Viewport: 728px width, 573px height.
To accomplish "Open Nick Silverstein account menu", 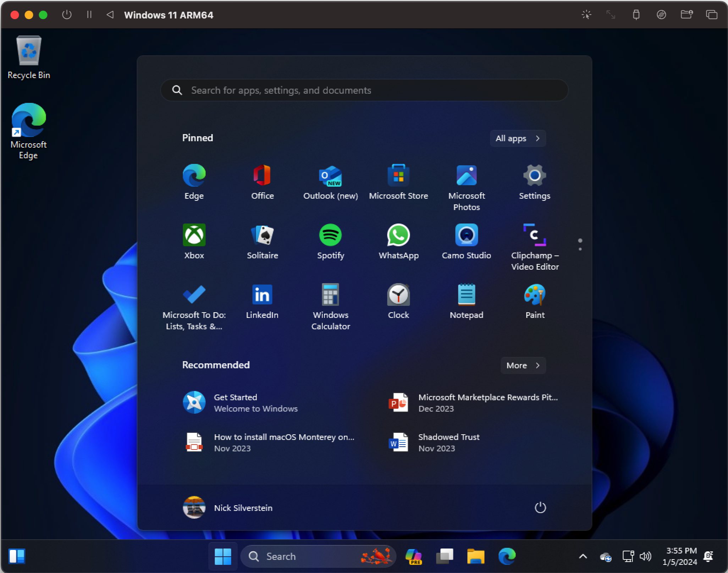I will click(x=228, y=507).
